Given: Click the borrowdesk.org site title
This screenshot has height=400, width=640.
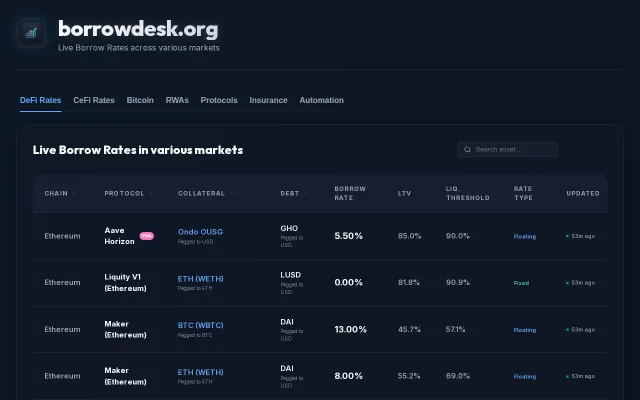Looking at the screenshot, I should pyautogui.click(x=138, y=29).
